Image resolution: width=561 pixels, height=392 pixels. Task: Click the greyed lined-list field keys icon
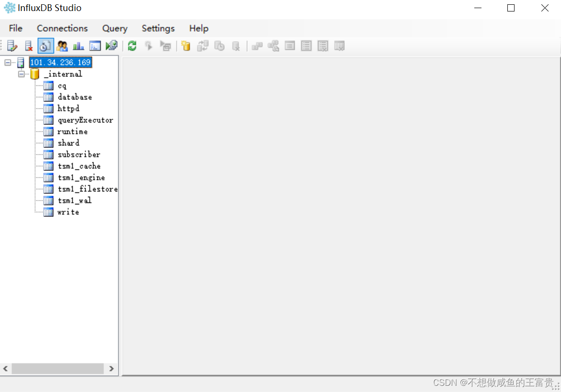(306, 46)
